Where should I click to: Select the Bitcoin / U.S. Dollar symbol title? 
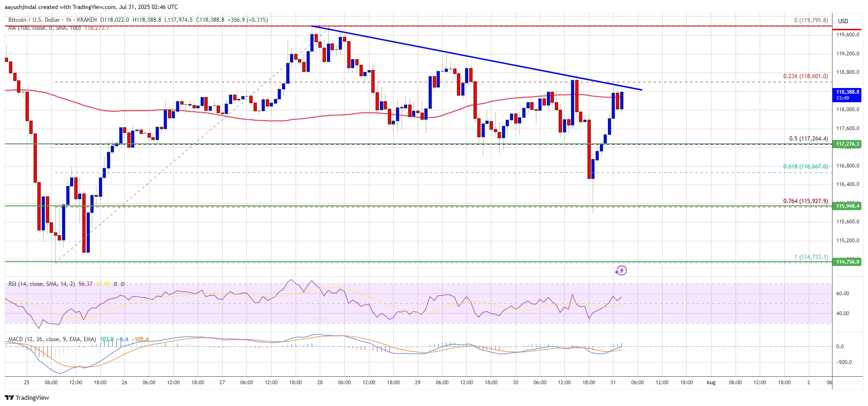(x=34, y=20)
